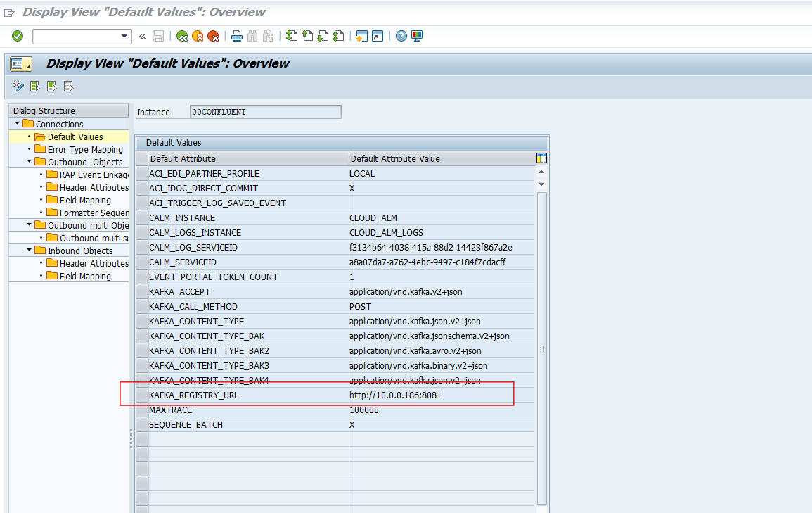Click the Find binoculars icon
The width and height of the screenshot is (812, 513).
(x=252, y=37)
